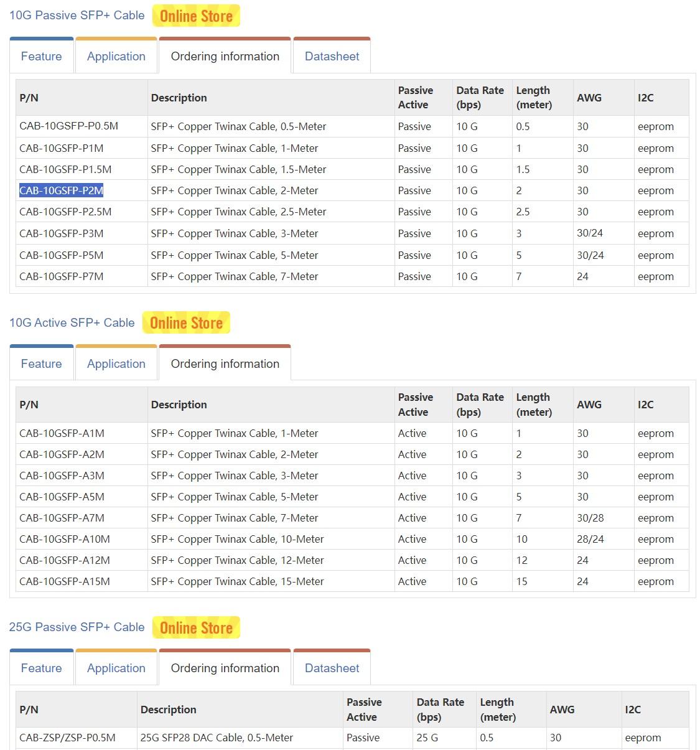Click part number CAB-10GSFP-P7M in table

(61, 277)
